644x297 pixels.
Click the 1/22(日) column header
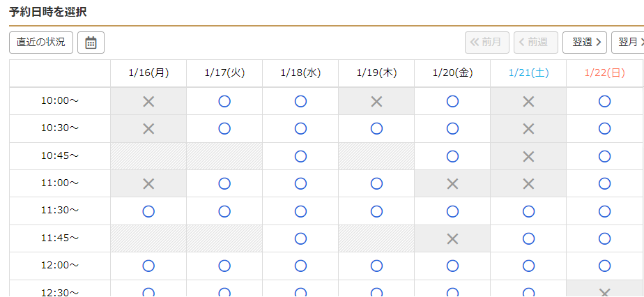click(x=604, y=73)
